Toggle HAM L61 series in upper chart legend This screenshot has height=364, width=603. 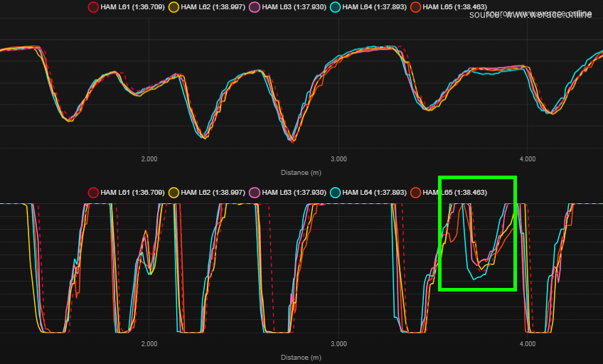(126, 7)
